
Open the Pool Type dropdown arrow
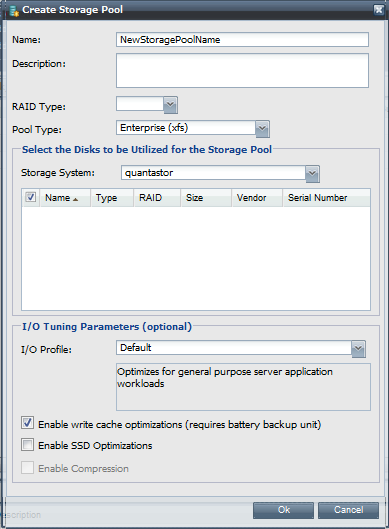click(262, 129)
